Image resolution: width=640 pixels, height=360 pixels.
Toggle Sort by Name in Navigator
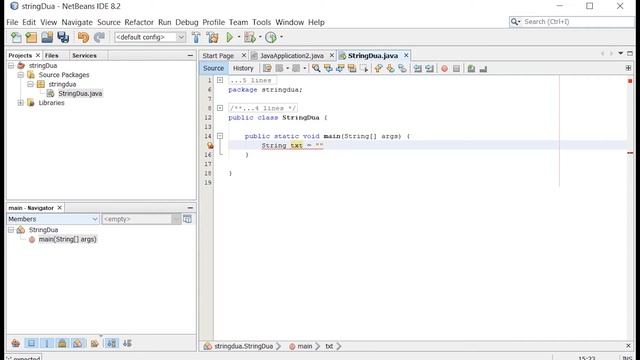click(111, 343)
